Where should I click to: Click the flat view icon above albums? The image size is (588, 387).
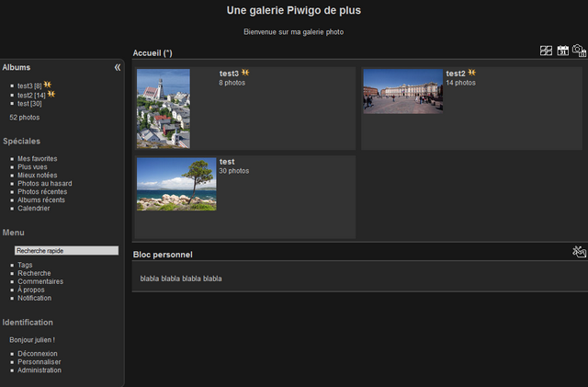click(546, 51)
